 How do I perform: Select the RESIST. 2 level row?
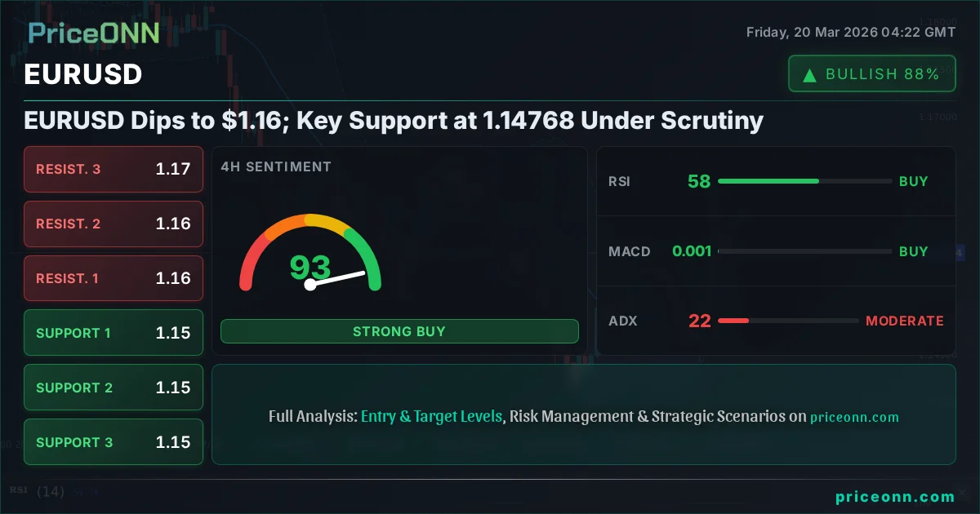click(114, 224)
